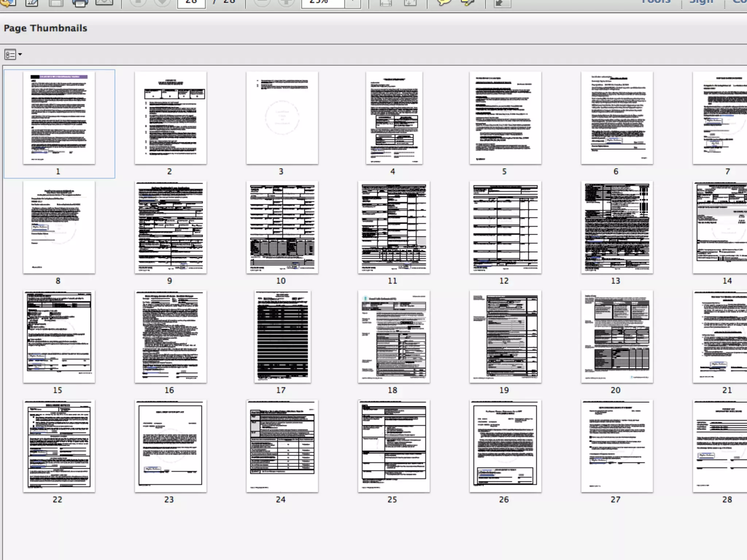Jump to page 24 thumbnail

pos(282,446)
